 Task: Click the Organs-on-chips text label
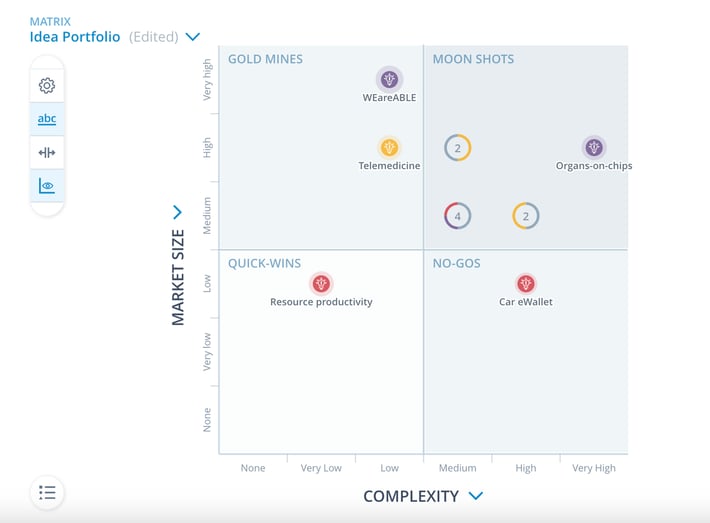[x=594, y=166]
